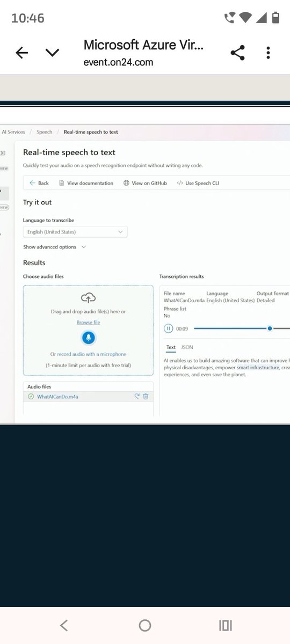
Task: Tap the browser back arrow
Action: click(x=21, y=53)
